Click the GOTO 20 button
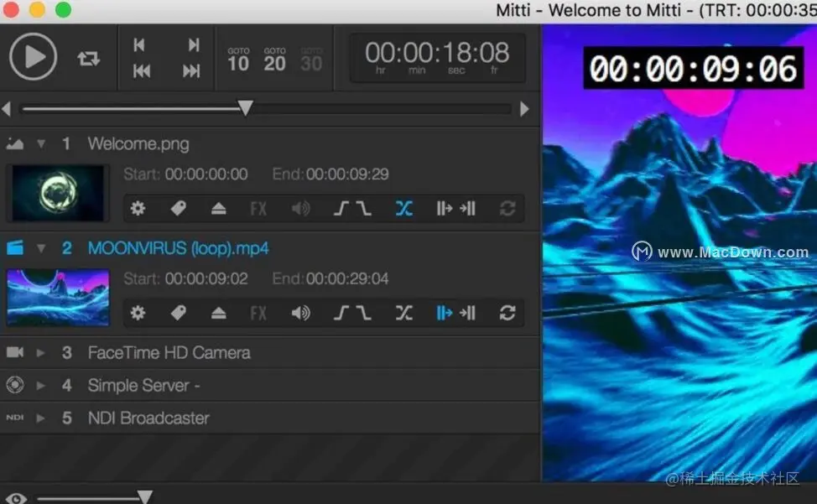This screenshot has height=504, width=817. pos(274,60)
